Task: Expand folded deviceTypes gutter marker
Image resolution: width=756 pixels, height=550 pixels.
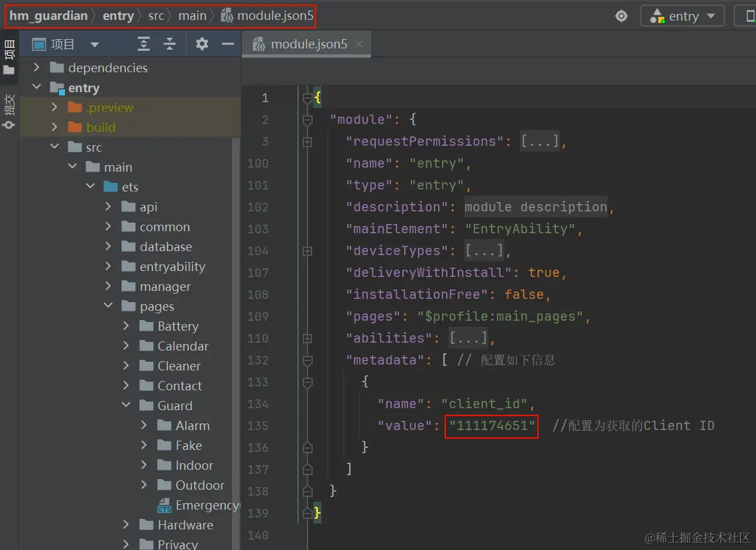Action: click(x=307, y=251)
